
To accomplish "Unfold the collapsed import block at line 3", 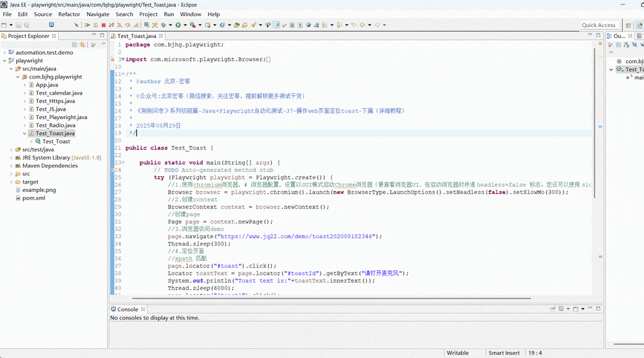I will [x=123, y=59].
